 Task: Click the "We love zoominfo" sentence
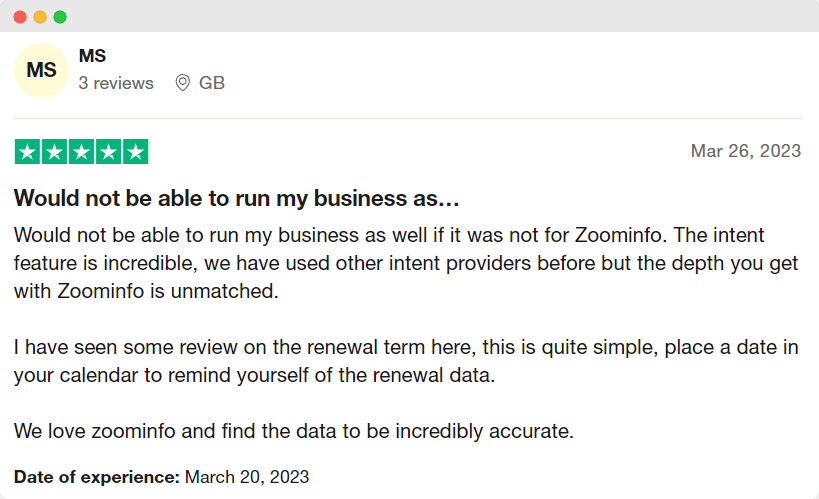click(x=293, y=432)
